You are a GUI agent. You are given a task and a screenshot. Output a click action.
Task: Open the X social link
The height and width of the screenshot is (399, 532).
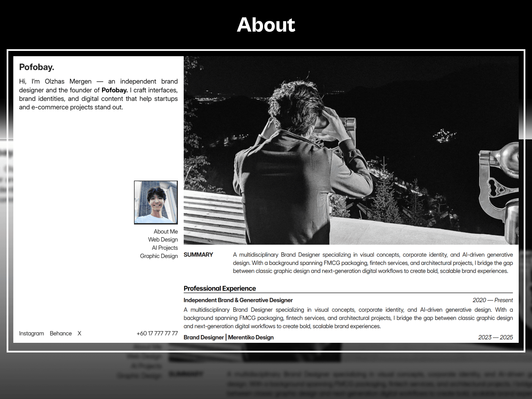[79, 333]
